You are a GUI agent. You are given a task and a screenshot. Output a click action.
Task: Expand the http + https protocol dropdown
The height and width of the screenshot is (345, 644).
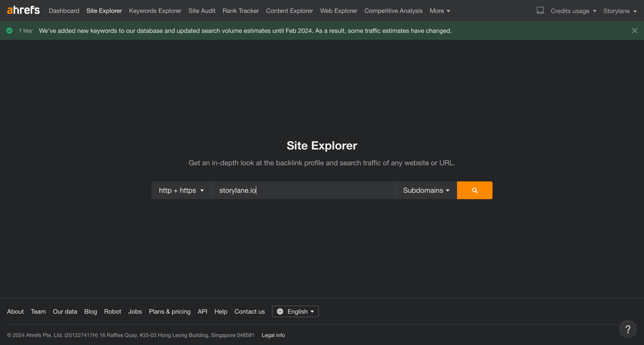pyautogui.click(x=181, y=190)
